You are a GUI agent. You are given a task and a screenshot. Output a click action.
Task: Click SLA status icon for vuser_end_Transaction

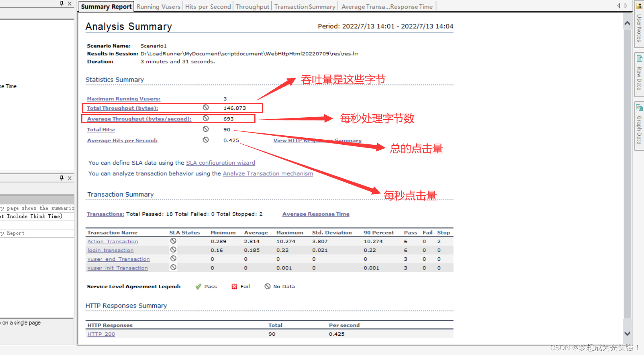pyautogui.click(x=173, y=259)
